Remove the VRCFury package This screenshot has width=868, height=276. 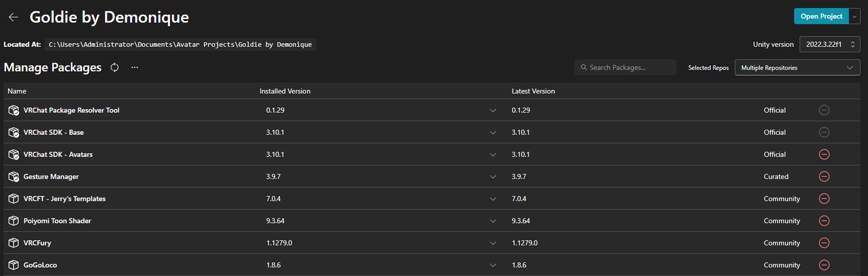click(x=824, y=243)
